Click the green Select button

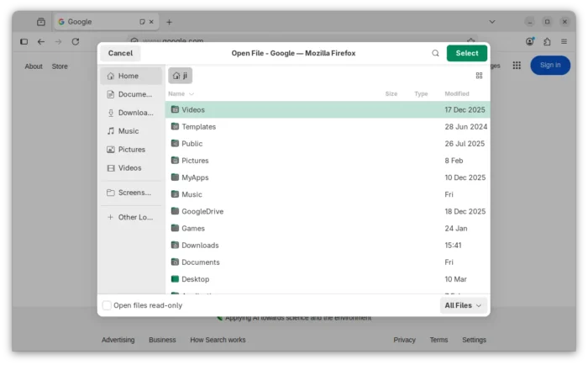pos(466,53)
